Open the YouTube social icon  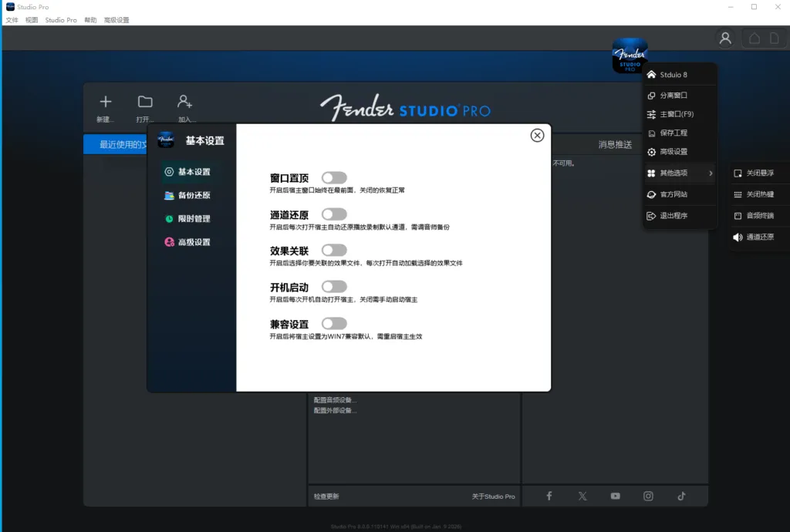pos(615,497)
